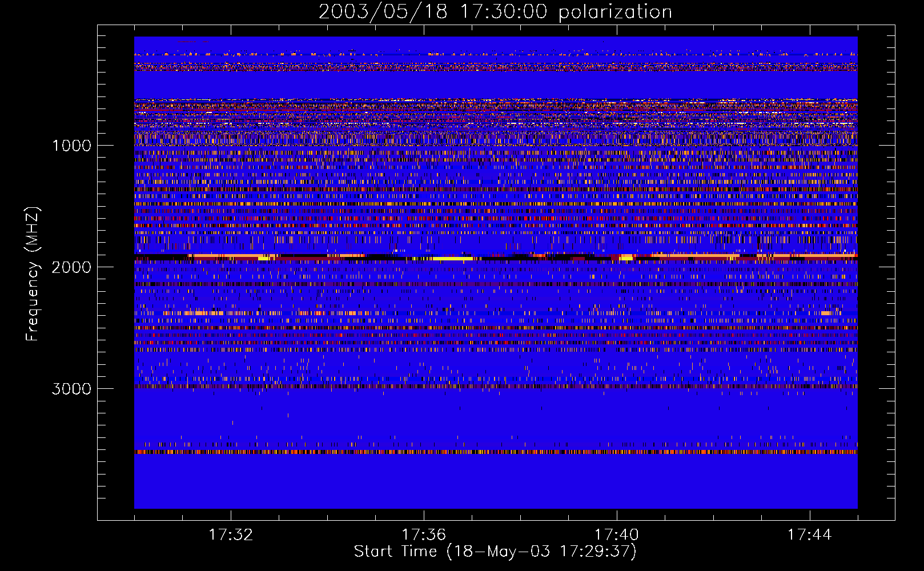Click the 1000 frequency tick label
924x571 pixels.
pos(71,146)
